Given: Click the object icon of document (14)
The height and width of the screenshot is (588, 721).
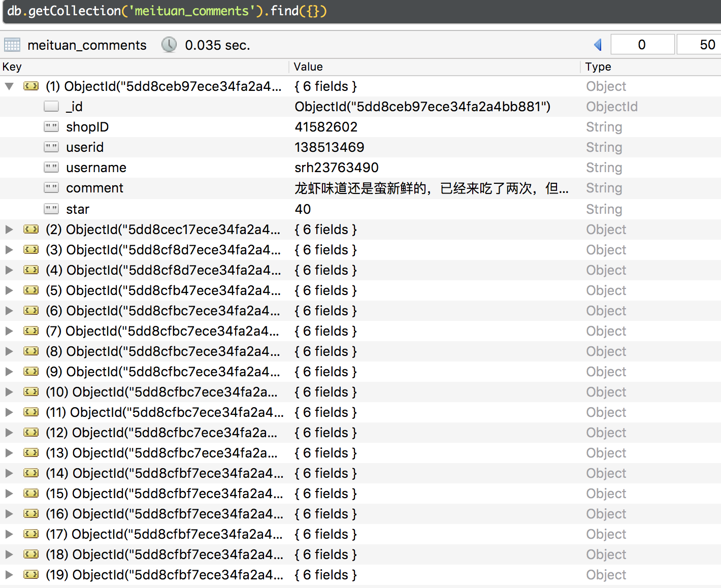Looking at the screenshot, I should (31, 473).
